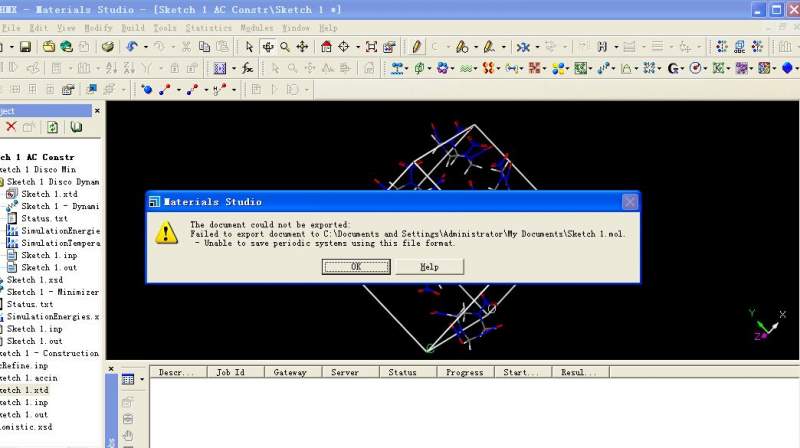The width and height of the screenshot is (800, 448).
Task: Open the Build menu
Action: click(x=133, y=28)
